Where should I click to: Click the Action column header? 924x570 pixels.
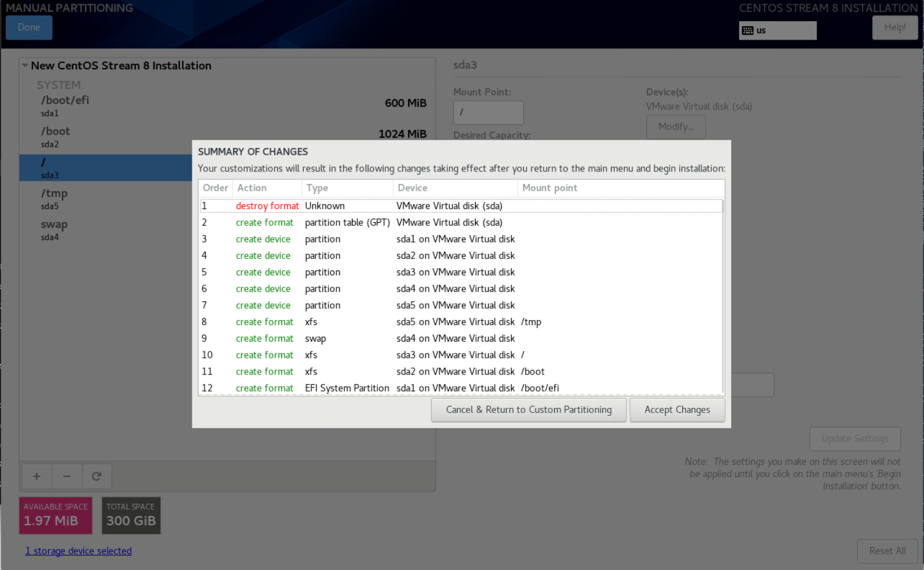[267, 188]
